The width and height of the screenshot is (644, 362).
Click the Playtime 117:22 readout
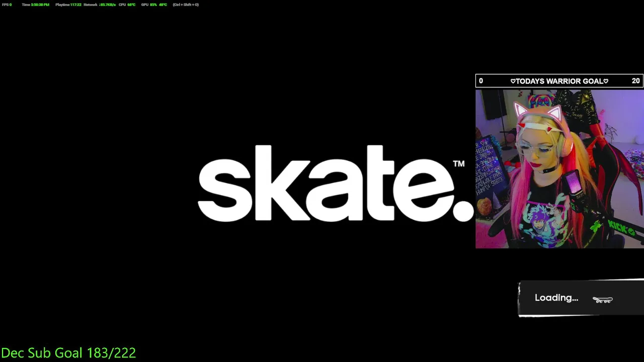tap(68, 5)
